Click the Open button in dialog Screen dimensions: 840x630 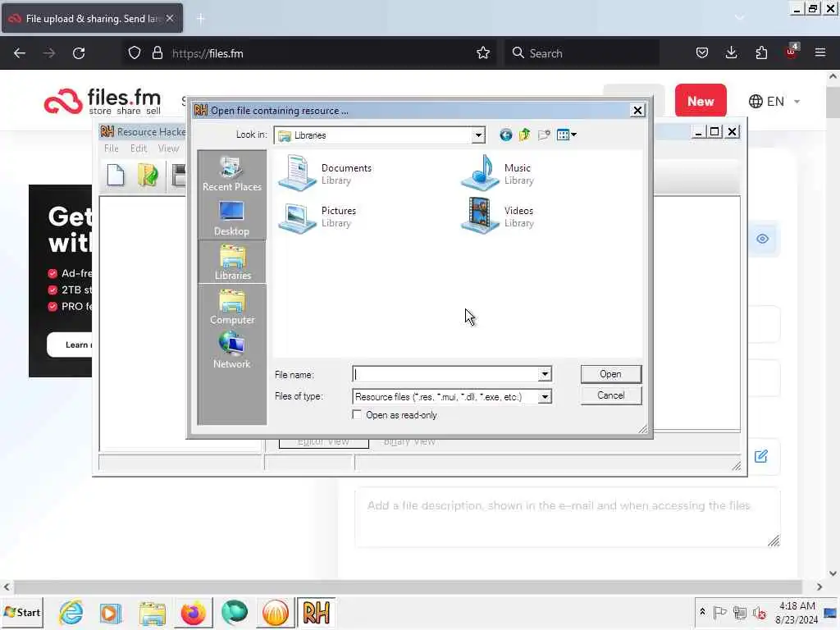[610, 374]
